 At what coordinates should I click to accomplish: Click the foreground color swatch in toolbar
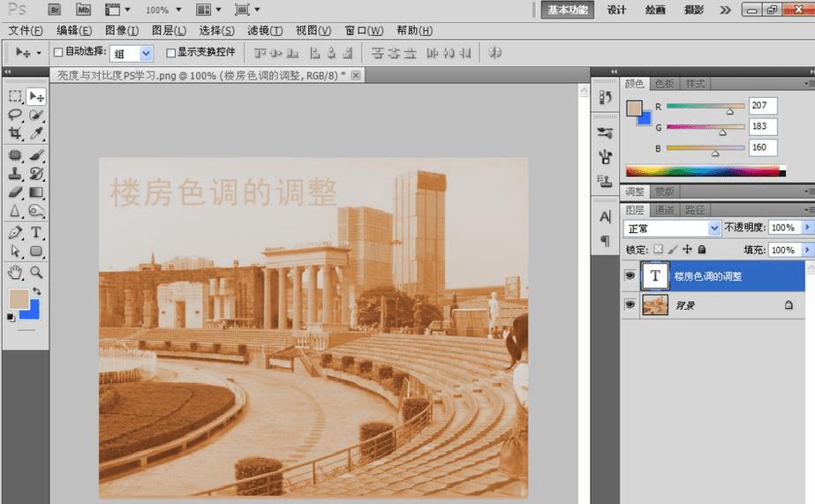pos(18,298)
